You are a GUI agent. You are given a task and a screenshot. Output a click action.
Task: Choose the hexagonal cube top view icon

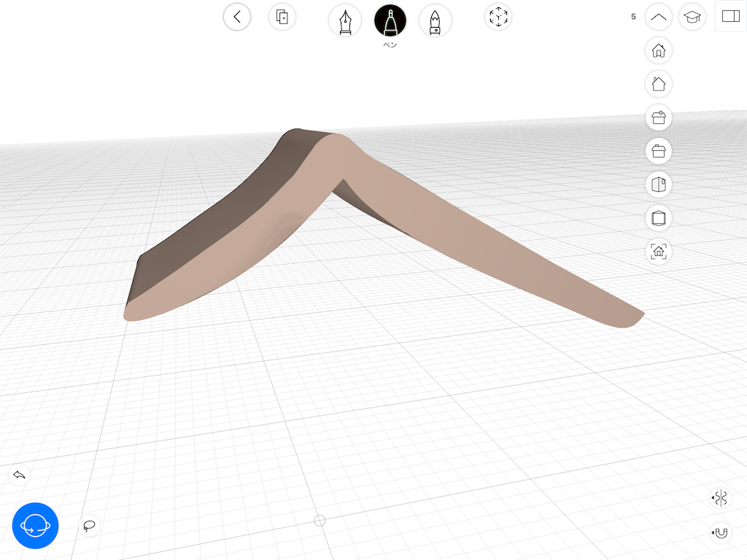659,218
